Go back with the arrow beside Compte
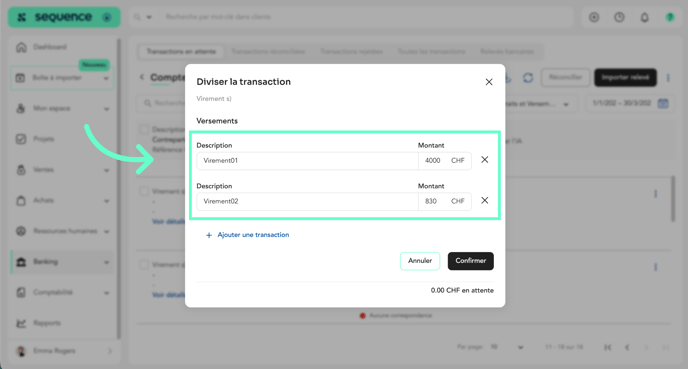This screenshot has width=688, height=369. 142,77
